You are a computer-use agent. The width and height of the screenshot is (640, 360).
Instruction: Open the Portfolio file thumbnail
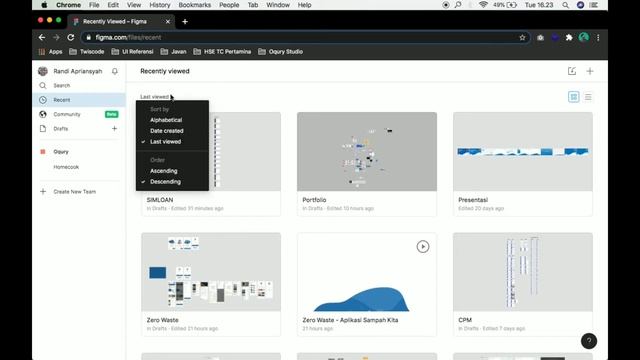367,151
